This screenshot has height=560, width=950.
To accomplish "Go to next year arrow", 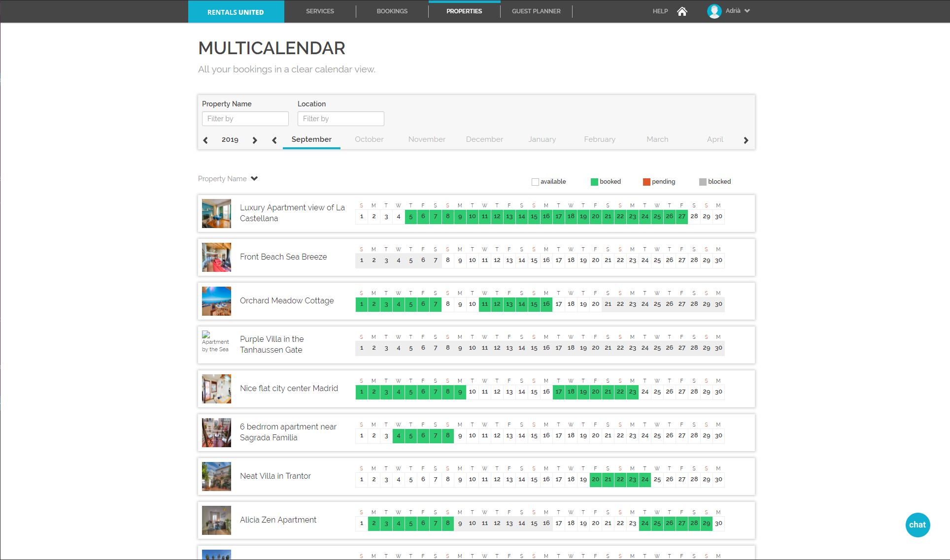I will pos(255,140).
